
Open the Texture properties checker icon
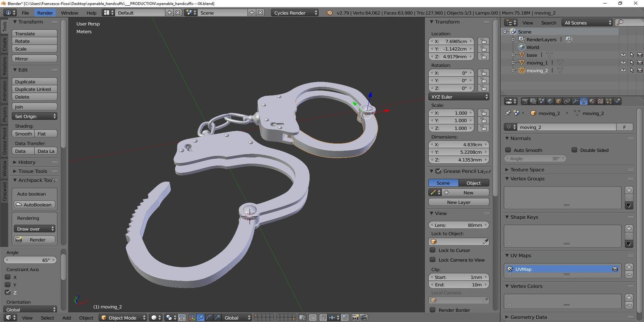(x=600, y=101)
